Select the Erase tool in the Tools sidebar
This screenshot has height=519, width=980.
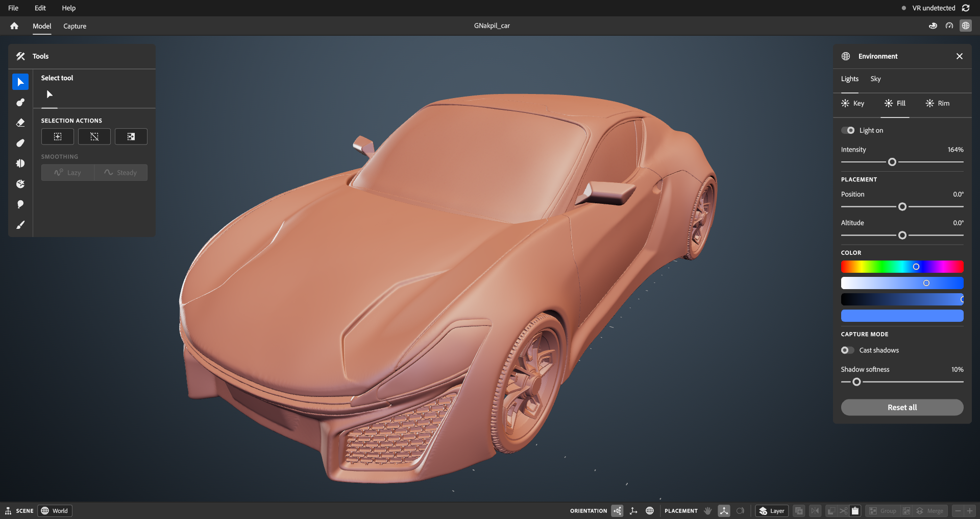coord(20,123)
